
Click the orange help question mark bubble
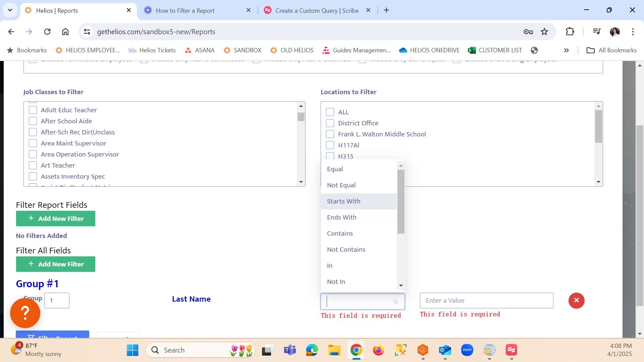click(x=25, y=313)
